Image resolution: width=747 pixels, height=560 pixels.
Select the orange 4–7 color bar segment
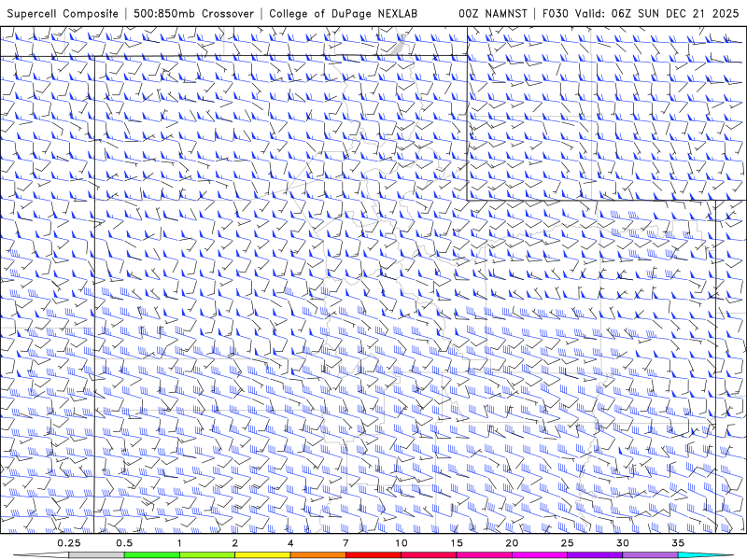tap(317, 555)
